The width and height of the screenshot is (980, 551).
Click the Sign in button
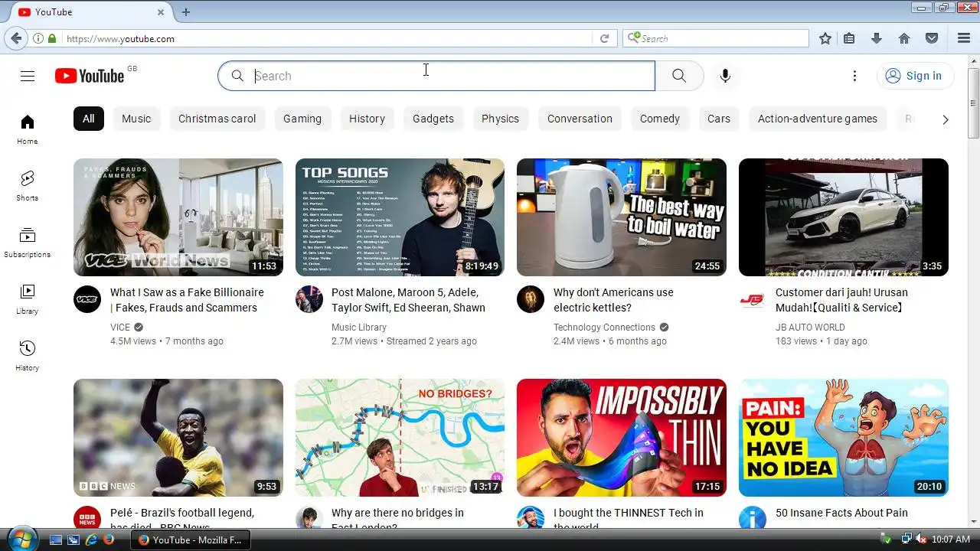point(915,76)
